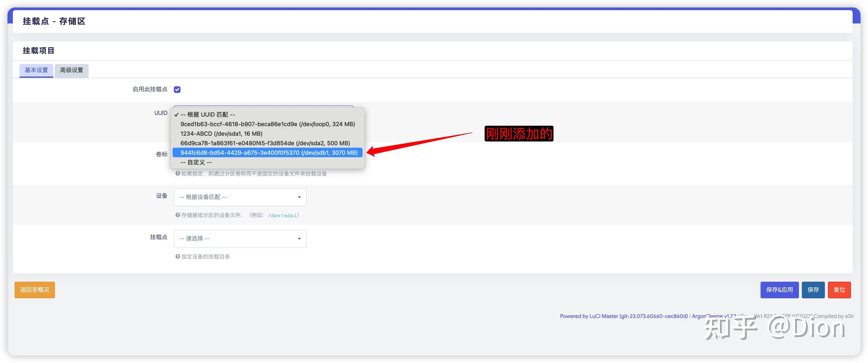Choose the /dev/sdb1 3070 MB UUID option

point(269,153)
